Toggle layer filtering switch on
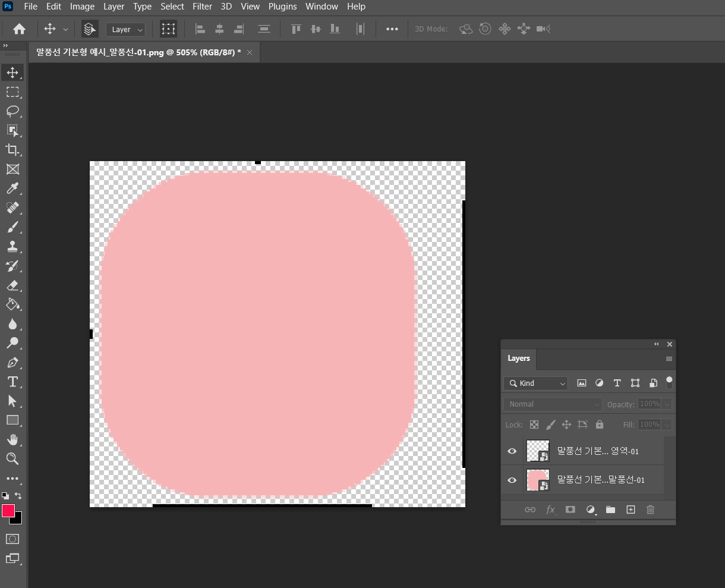725x588 pixels. tap(669, 383)
